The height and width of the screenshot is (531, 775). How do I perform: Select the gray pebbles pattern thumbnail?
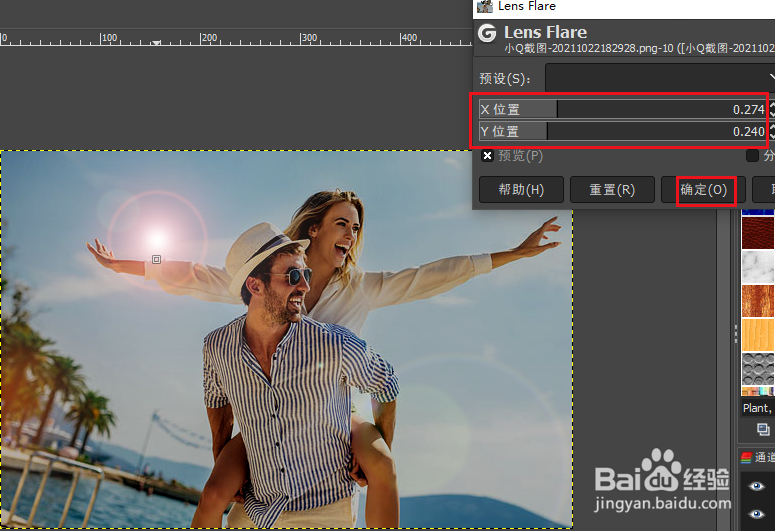pos(758,369)
